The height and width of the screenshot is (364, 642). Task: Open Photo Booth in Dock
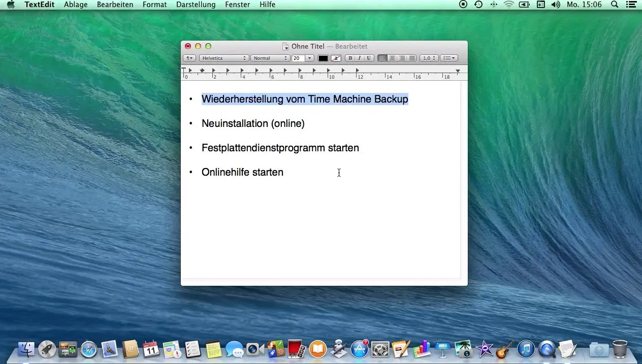pos(297,349)
